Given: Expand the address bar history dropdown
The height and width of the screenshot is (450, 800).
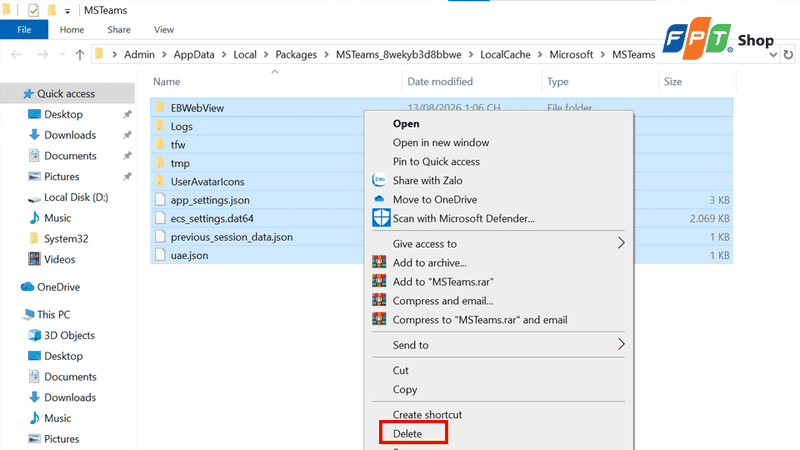Looking at the screenshot, I should 773,55.
